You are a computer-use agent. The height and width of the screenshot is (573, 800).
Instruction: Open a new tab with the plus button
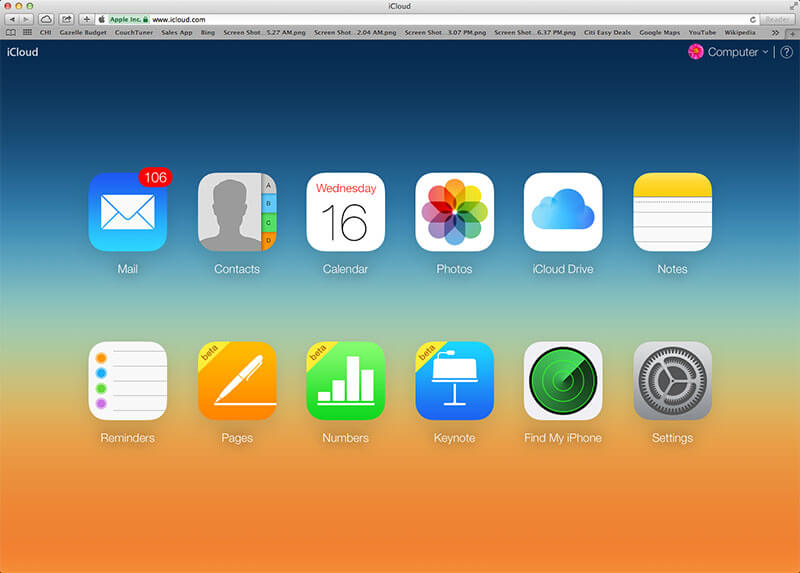click(x=792, y=33)
